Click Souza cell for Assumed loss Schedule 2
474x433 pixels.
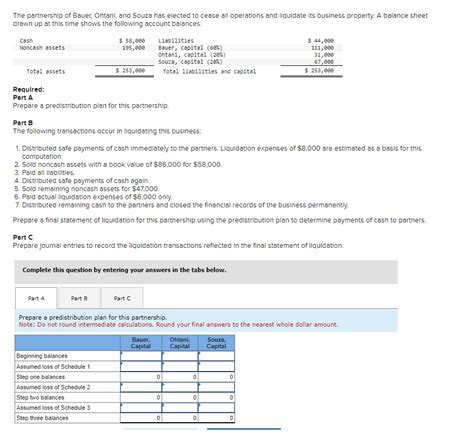click(x=216, y=387)
